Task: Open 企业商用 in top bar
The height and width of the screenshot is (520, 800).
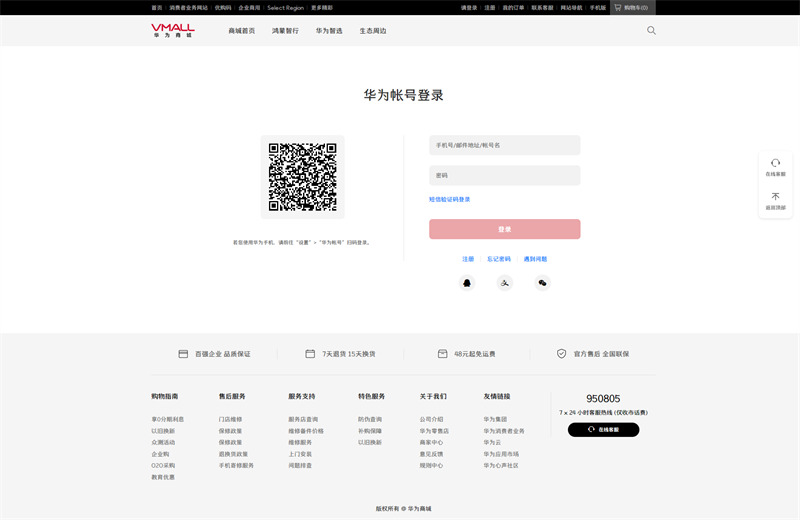Action: click(249, 8)
